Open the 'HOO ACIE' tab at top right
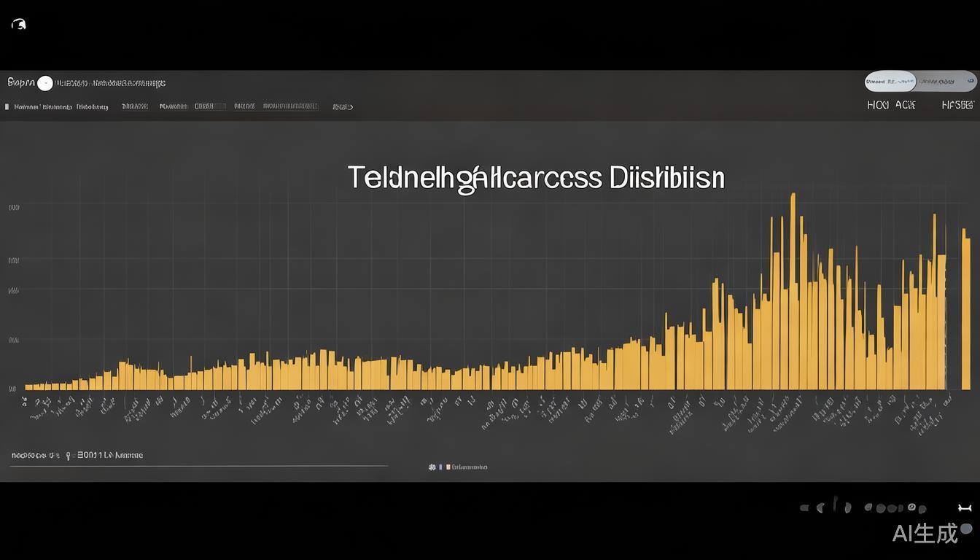 pos(891,105)
